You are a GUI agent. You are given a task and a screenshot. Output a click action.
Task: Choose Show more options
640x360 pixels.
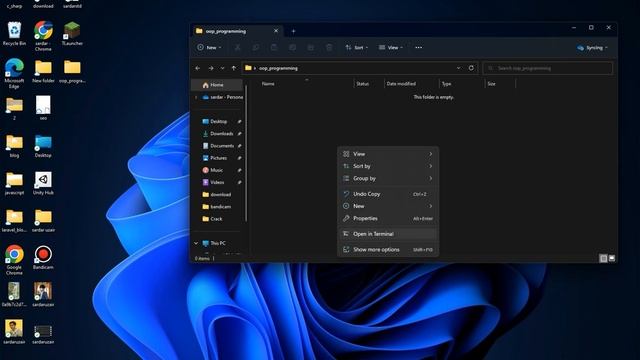[388, 249]
